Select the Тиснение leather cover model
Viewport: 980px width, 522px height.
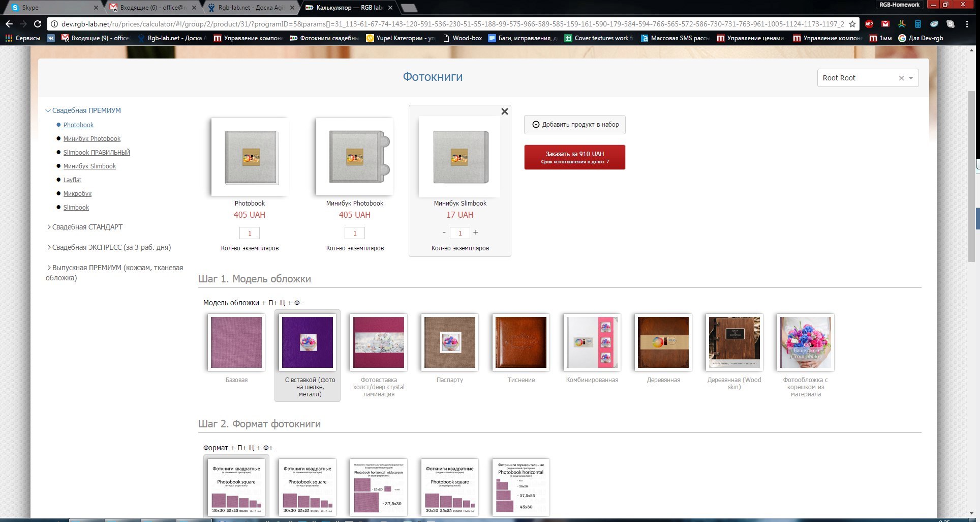tap(521, 342)
